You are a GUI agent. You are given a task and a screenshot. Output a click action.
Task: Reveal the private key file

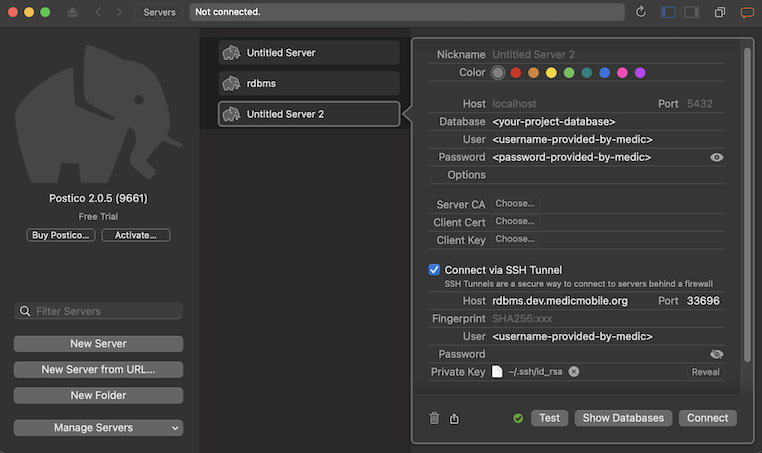(705, 372)
